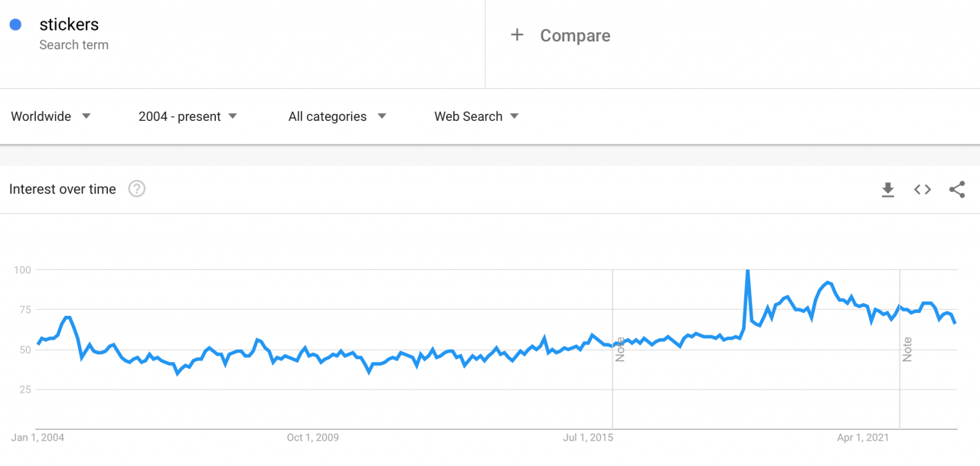Click the plus icon next to Compare
The height and width of the screenshot is (466, 980).
click(x=517, y=35)
